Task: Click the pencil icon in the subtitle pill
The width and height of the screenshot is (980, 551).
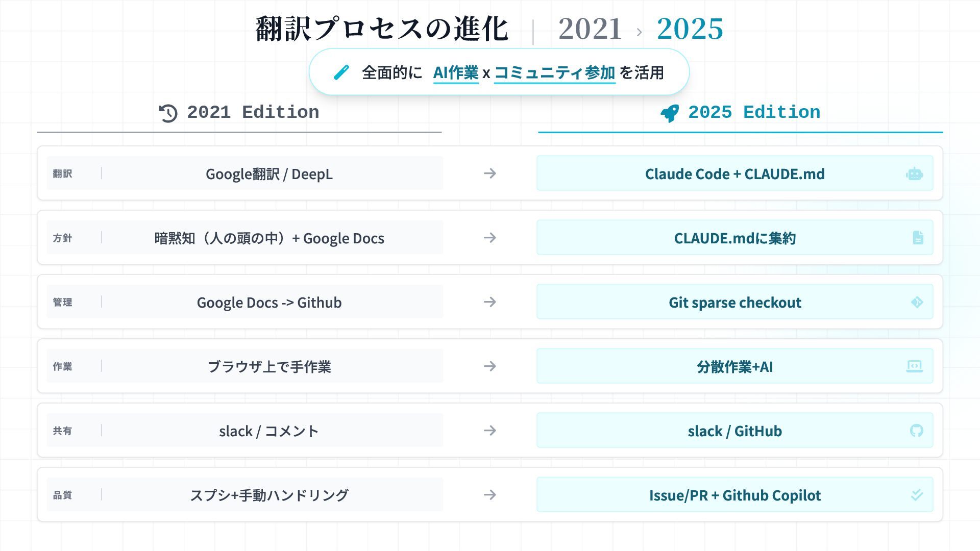Action: click(341, 72)
